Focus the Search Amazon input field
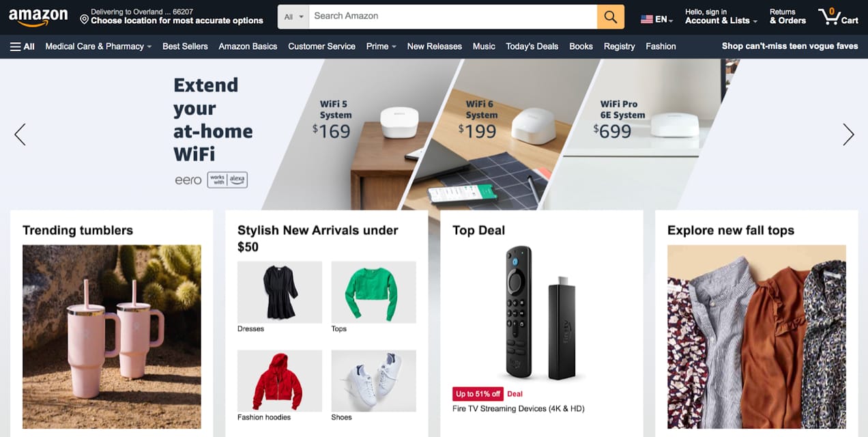The image size is (868, 437). [453, 17]
